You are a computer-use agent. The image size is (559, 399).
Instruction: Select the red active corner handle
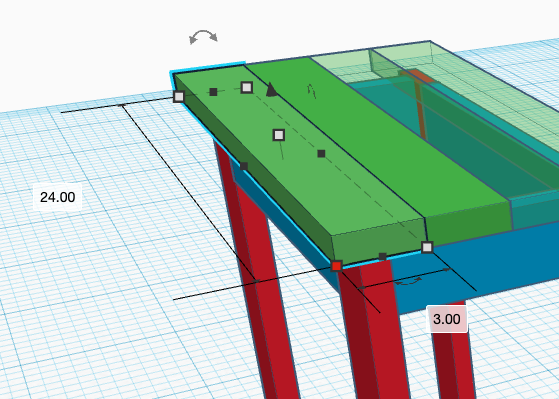pos(337,266)
